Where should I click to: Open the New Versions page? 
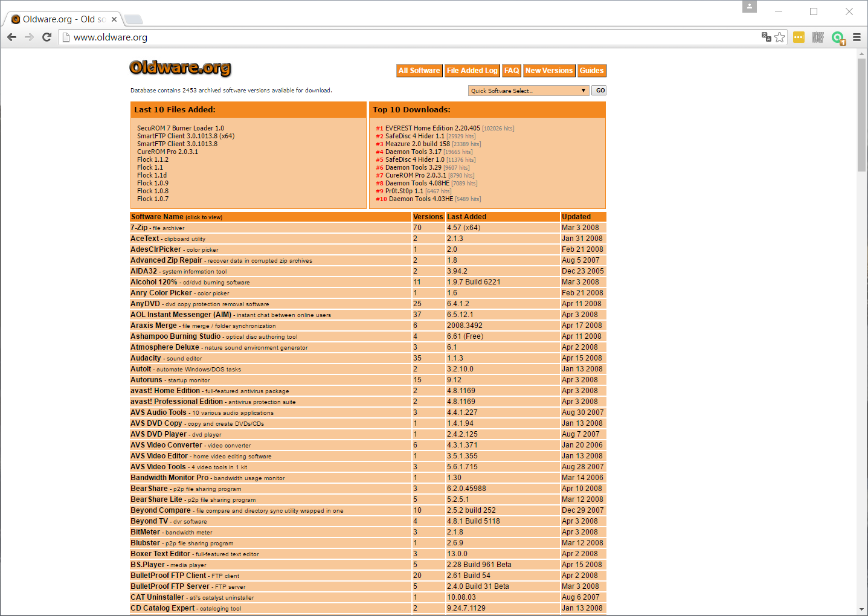click(548, 71)
